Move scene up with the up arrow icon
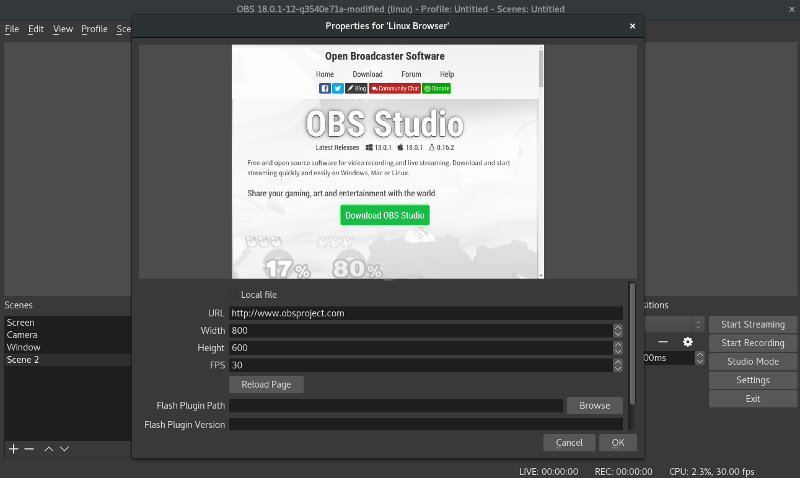This screenshot has height=478, width=800. [48, 449]
